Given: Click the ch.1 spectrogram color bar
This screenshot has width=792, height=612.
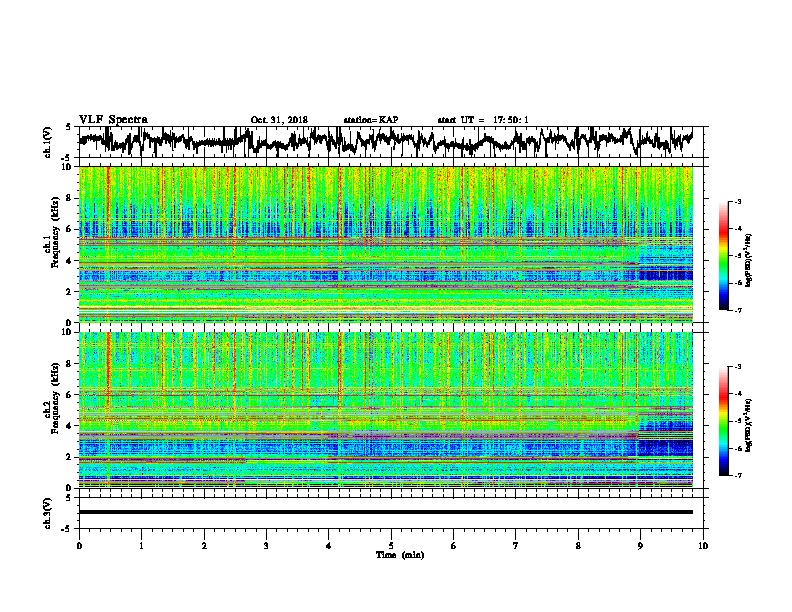Looking at the screenshot, I should [723, 256].
